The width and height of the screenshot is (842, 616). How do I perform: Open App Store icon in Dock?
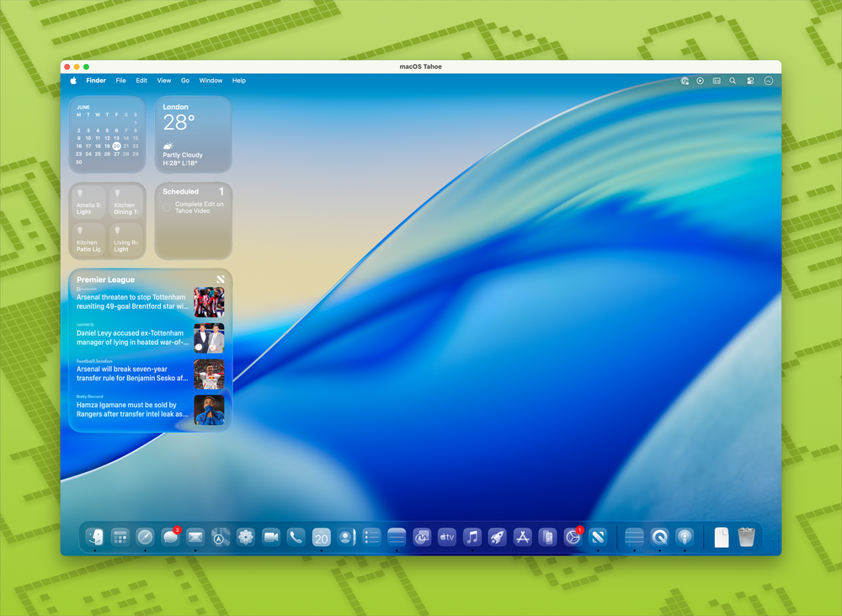(x=523, y=537)
